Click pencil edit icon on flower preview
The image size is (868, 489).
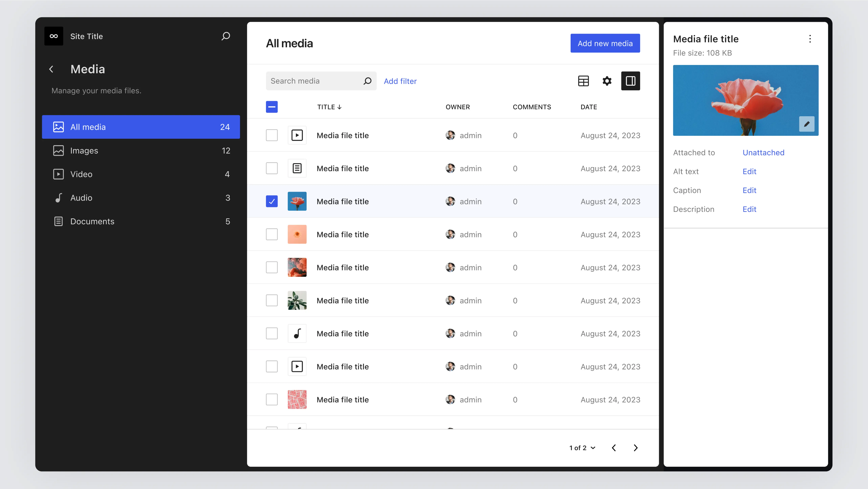(x=806, y=124)
